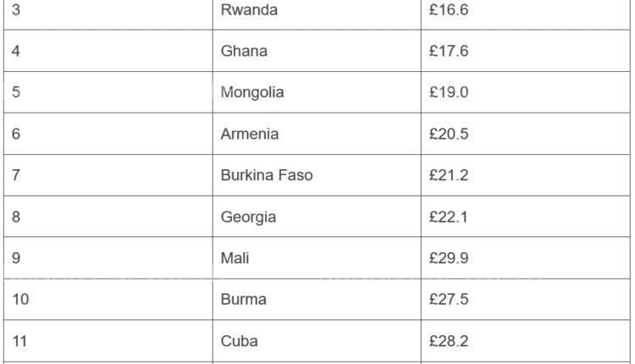The width and height of the screenshot is (635, 364).
Task: Click the Mali country cell
Action: [x=234, y=258]
